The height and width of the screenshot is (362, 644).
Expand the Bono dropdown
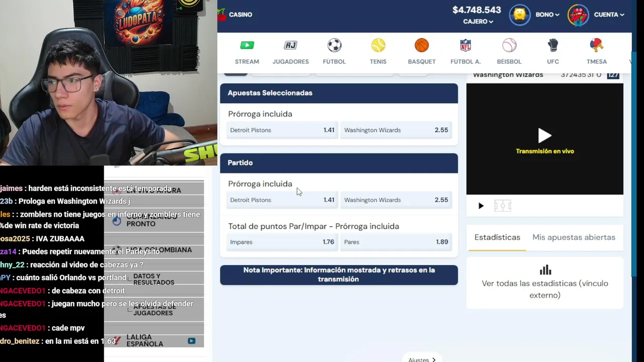click(547, 15)
